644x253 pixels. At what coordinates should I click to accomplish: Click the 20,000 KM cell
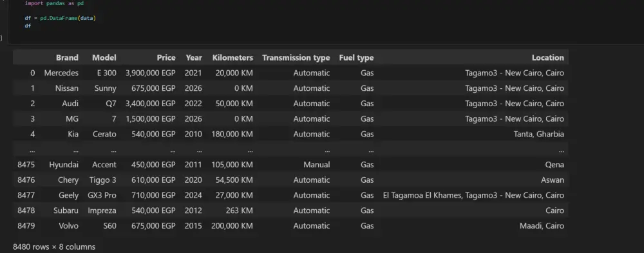(x=234, y=73)
